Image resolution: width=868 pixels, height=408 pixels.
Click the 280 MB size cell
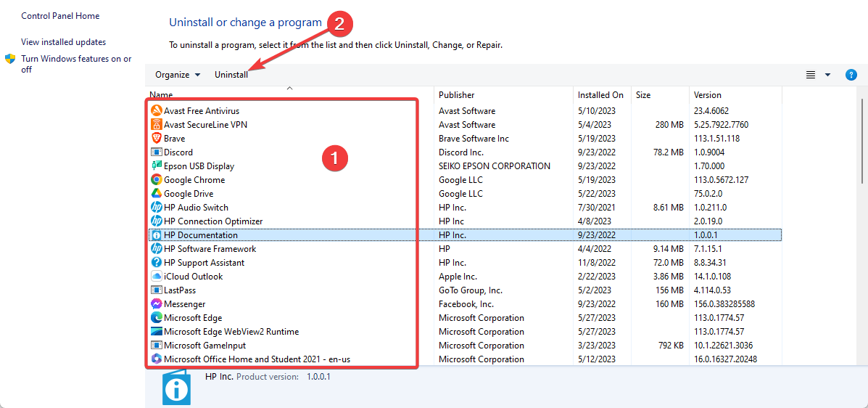[x=669, y=125]
